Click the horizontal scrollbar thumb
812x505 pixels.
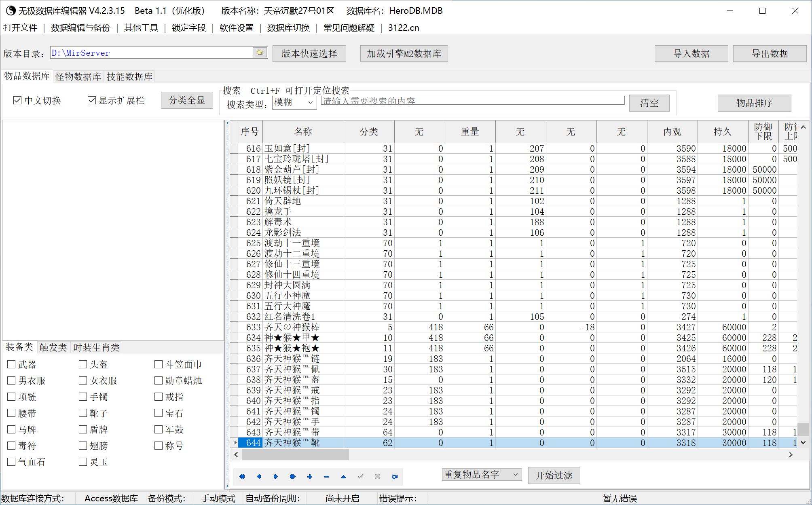point(295,455)
